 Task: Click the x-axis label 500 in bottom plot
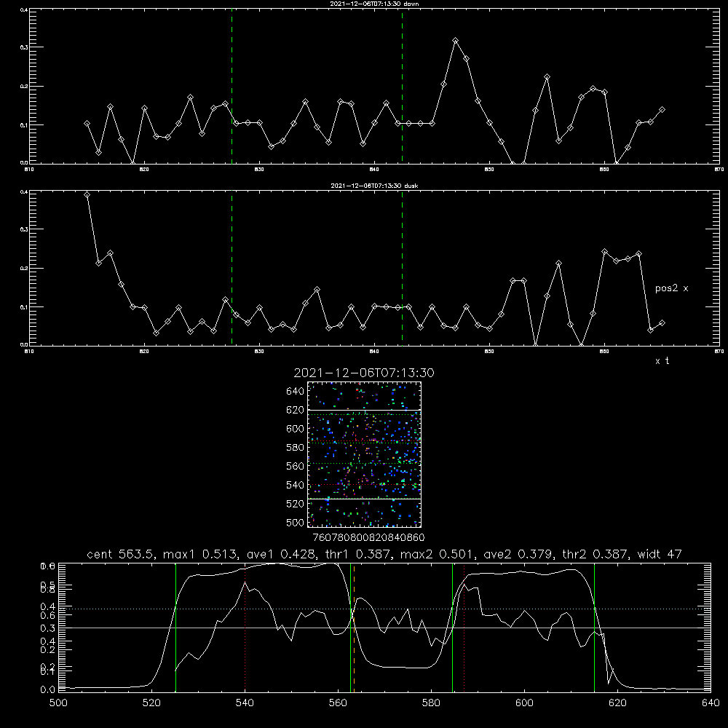pos(58,703)
